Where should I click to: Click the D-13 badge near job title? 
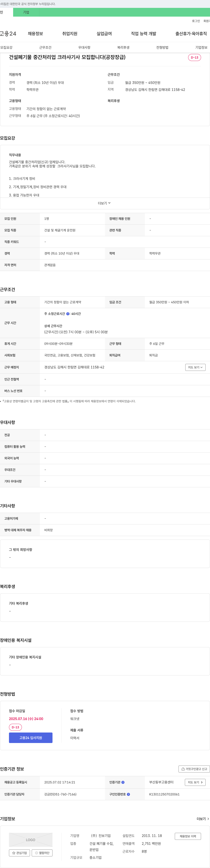click(194, 57)
